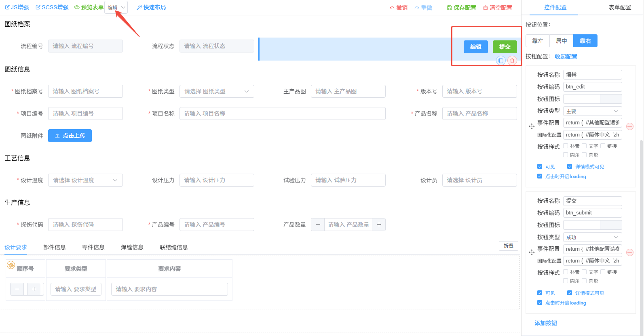Click the copy component icon below 提交

(x=501, y=61)
